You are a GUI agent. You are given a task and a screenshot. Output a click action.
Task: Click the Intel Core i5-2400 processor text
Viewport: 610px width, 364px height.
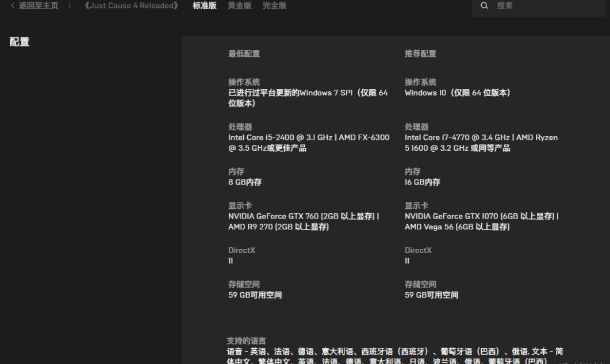(x=309, y=143)
